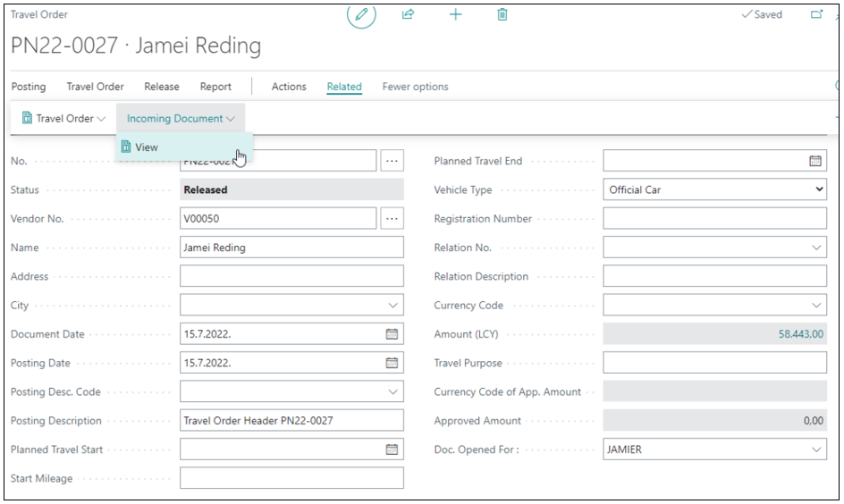
Task: Click the Approved Amount value 0,00
Action: tap(814, 421)
